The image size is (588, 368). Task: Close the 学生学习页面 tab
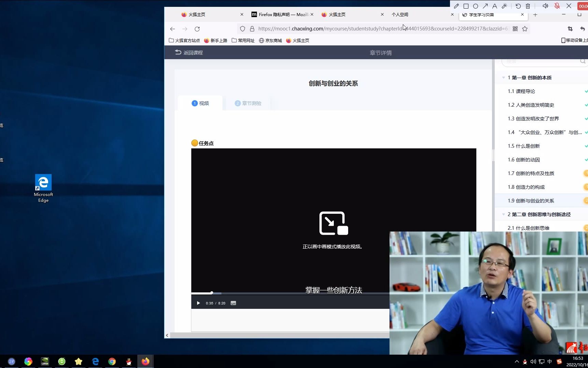click(522, 15)
